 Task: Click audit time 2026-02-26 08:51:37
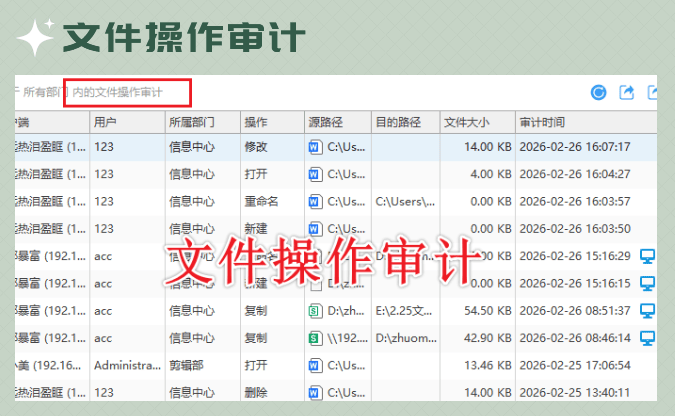(575, 311)
